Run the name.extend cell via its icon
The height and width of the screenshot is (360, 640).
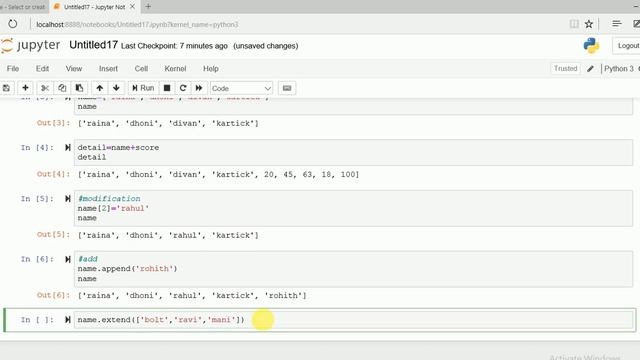point(68,320)
